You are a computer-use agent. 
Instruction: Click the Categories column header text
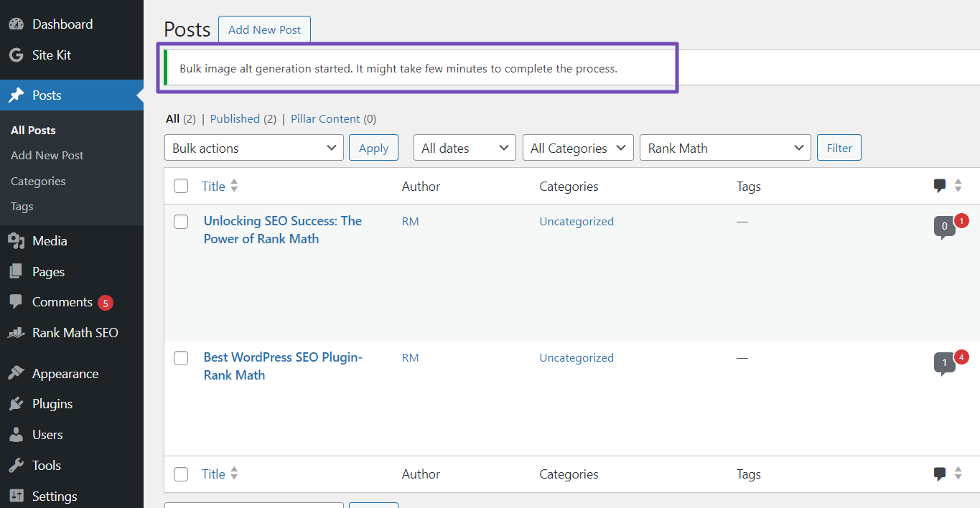coord(569,187)
